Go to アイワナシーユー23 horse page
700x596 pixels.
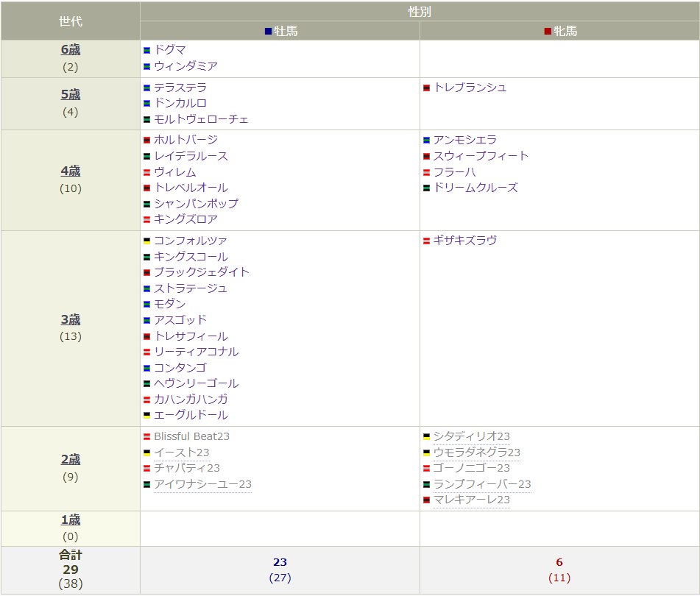click(202, 484)
